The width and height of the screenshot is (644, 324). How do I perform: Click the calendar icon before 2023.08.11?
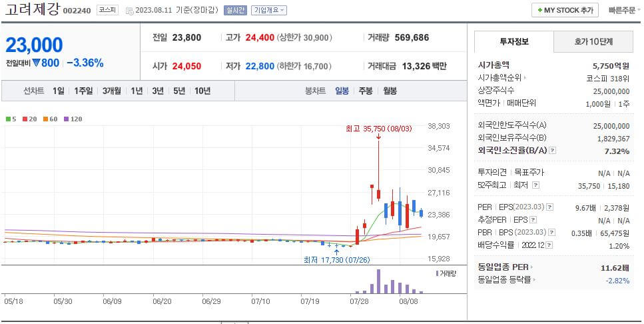click(129, 10)
